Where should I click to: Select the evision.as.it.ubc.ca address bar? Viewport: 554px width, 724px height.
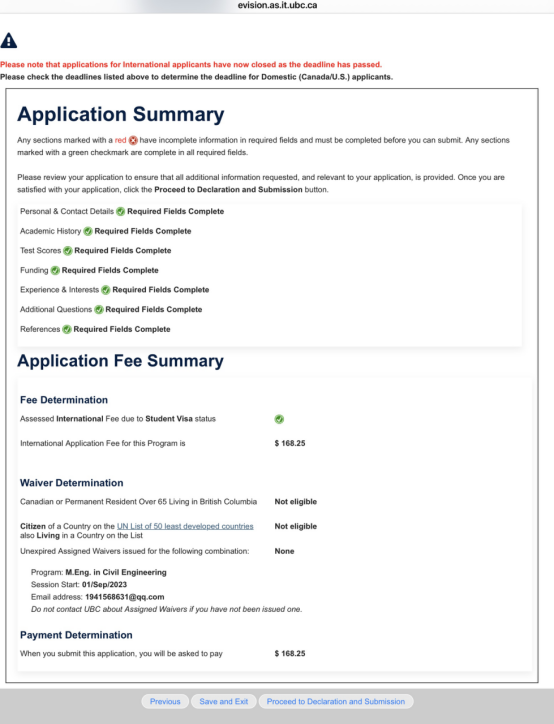coord(277,6)
